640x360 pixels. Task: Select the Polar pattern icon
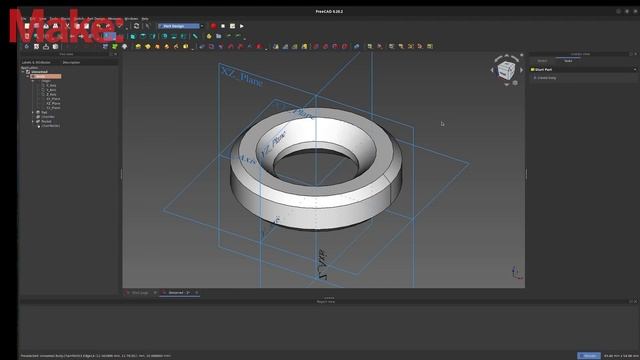click(x=294, y=47)
